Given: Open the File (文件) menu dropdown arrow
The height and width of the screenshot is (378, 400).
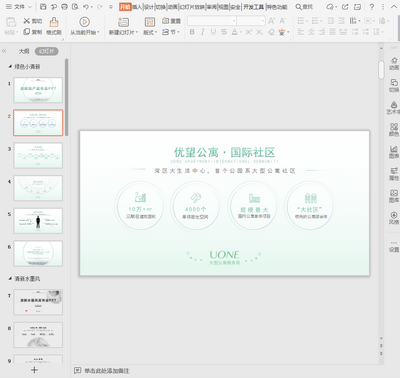Looking at the screenshot, I should click(30, 7).
